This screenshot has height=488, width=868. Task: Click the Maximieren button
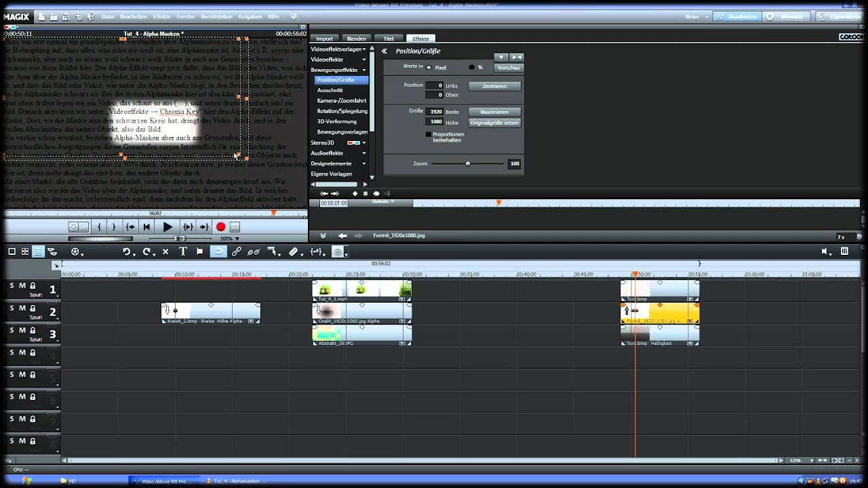(x=494, y=112)
